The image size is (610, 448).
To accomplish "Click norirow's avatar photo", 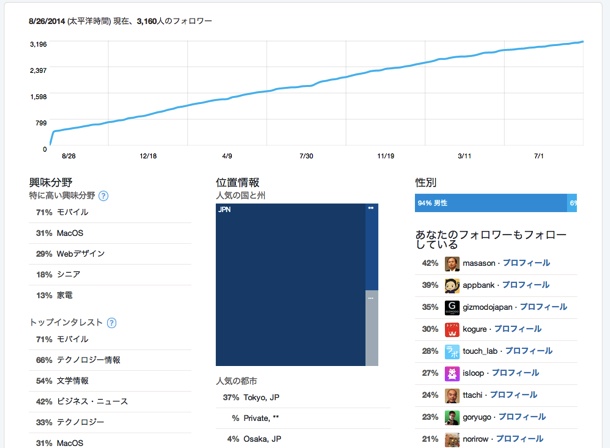I will click(452, 439).
